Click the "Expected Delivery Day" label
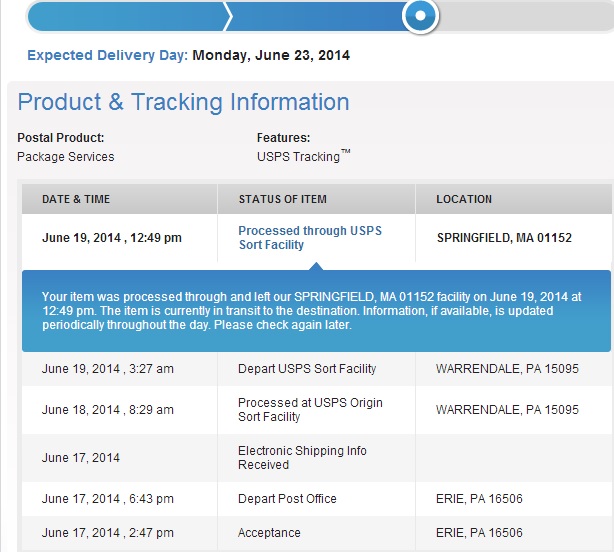 coord(107,55)
